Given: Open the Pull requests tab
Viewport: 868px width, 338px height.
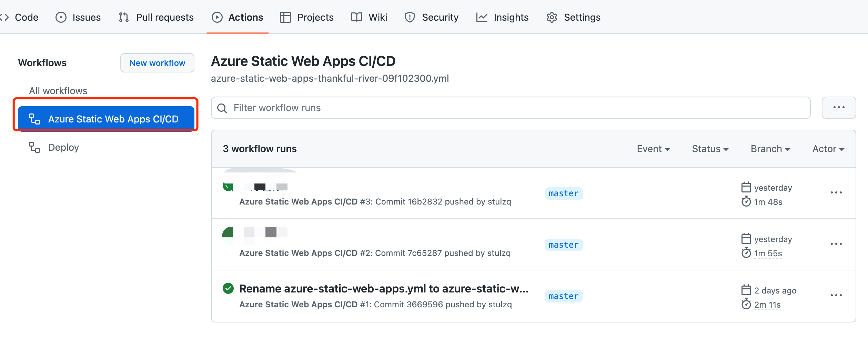Looking at the screenshot, I should [156, 17].
